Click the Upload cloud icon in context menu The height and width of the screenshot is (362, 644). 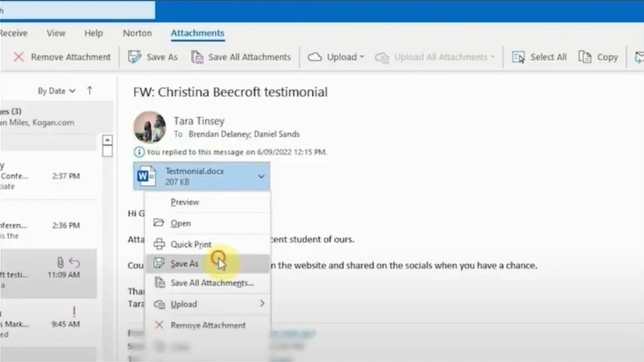[x=160, y=304]
